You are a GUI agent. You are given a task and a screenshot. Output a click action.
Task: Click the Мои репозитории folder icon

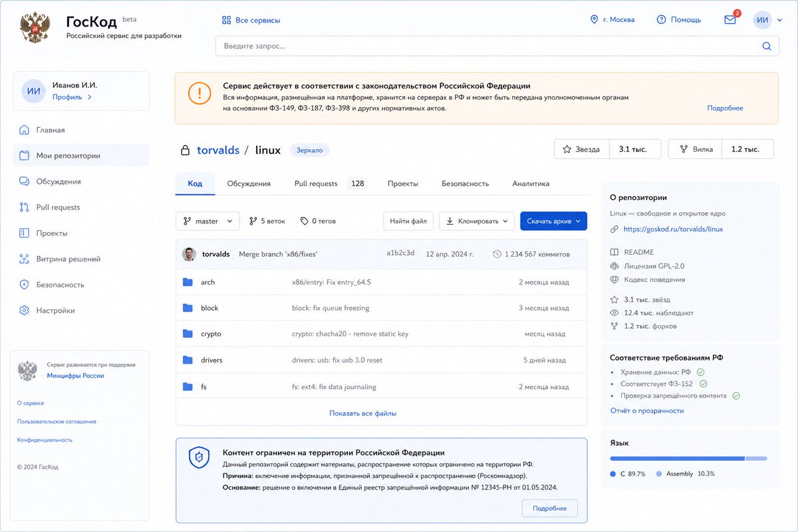[x=25, y=156]
